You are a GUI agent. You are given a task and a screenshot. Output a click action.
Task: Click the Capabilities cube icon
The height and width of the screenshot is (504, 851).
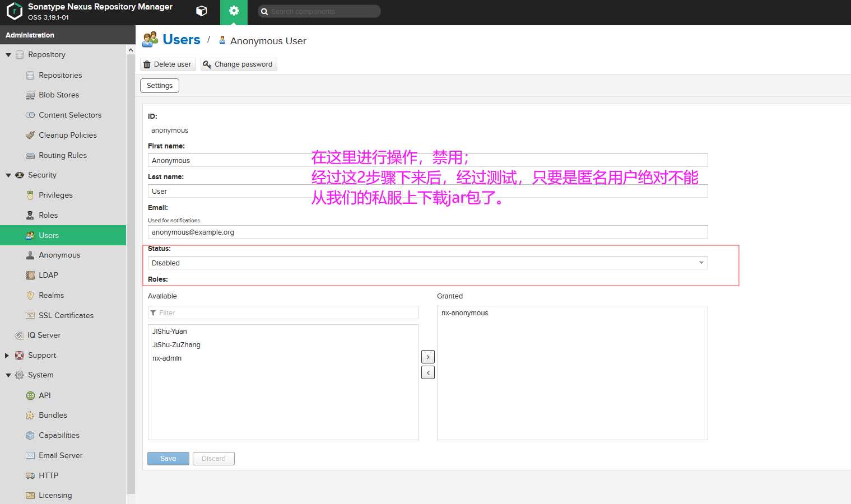point(30,435)
